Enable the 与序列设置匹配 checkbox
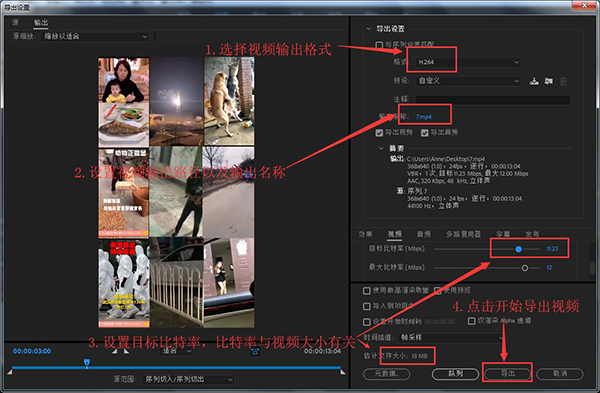Viewport: 600px width, 393px height. point(379,45)
